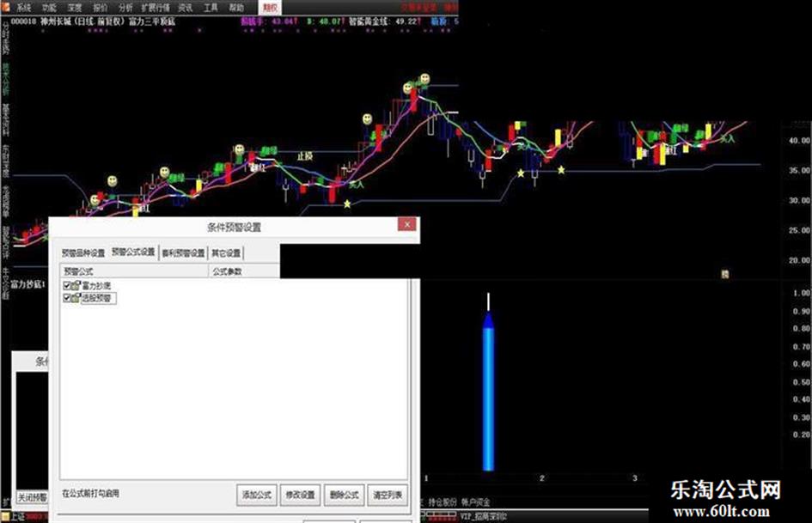
Task: Click the 止损 label on the chart
Action: pyautogui.click(x=305, y=155)
